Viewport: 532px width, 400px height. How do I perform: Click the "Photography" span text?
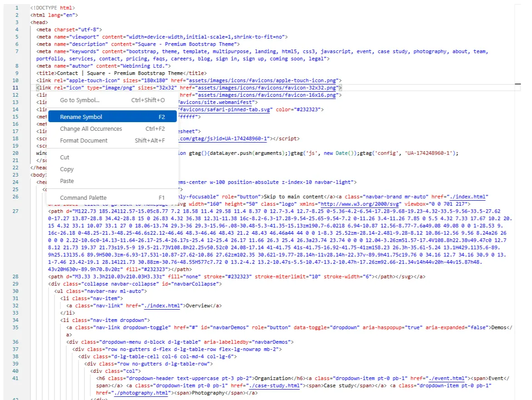(x=208, y=393)
